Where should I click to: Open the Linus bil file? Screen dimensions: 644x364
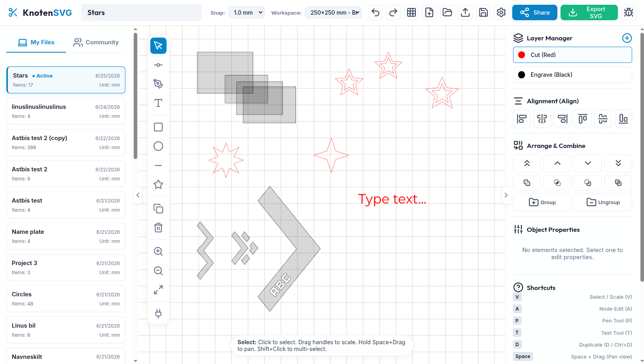(66, 330)
